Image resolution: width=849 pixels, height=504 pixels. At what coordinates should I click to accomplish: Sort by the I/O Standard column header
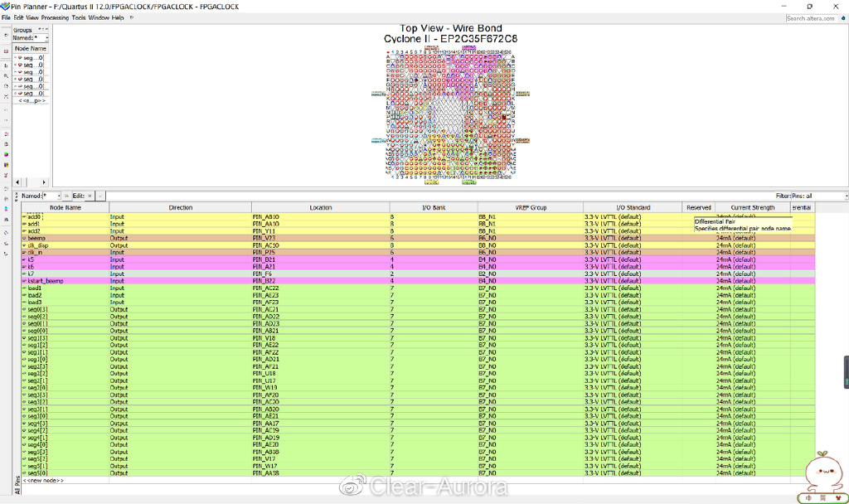tap(633, 207)
